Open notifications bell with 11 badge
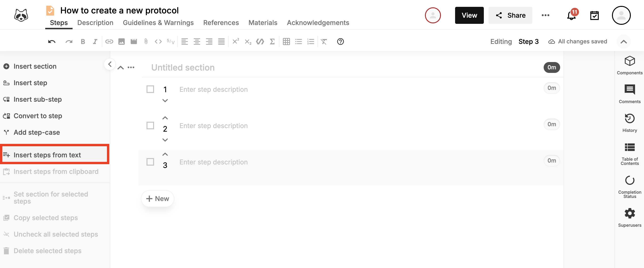Viewport: 644px width, 268px height. click(x=571, y=16)
